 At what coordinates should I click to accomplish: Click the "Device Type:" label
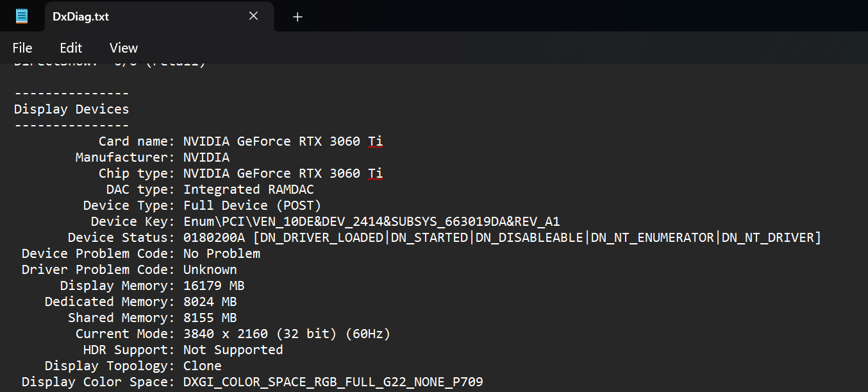point(129,205)
